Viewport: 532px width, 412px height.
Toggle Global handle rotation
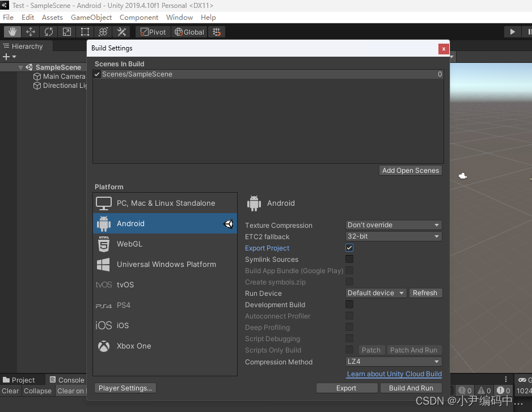coord(189,32)
